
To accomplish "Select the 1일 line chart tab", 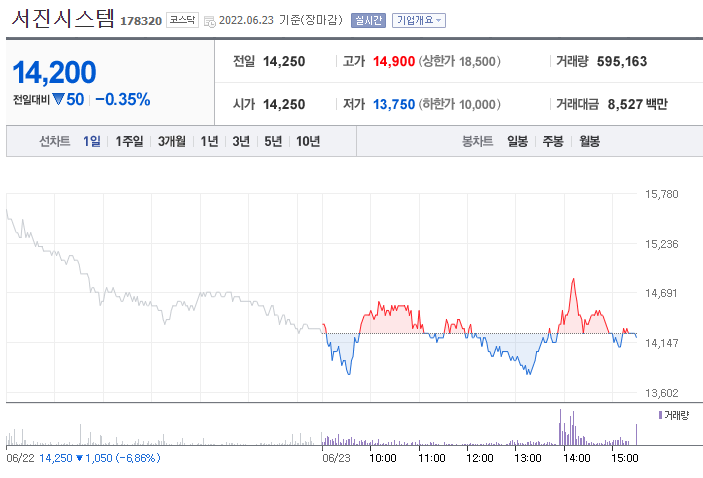I will [92, 141].
